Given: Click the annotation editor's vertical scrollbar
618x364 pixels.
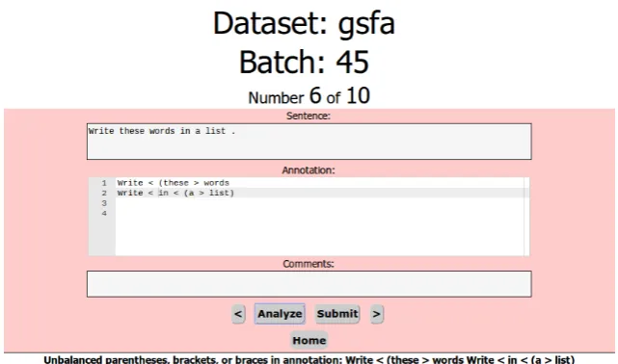Looking at the screenshot, I should pyautogui.click(x=526, y=217).
